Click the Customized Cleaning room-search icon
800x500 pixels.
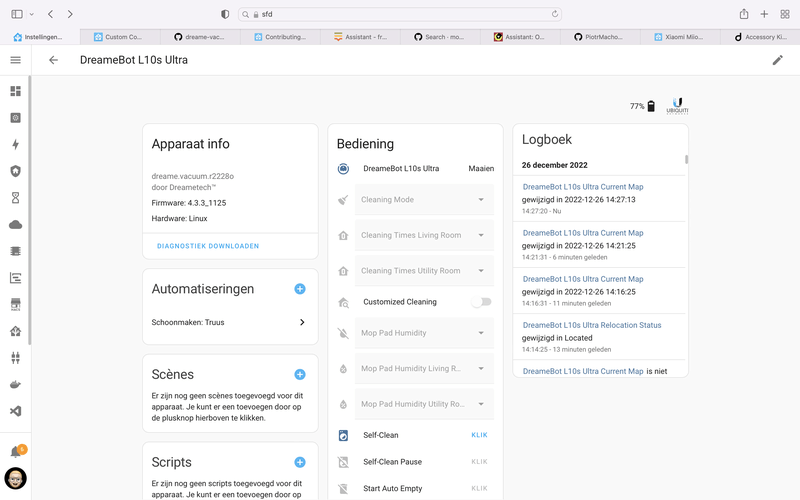pos(343,302)
